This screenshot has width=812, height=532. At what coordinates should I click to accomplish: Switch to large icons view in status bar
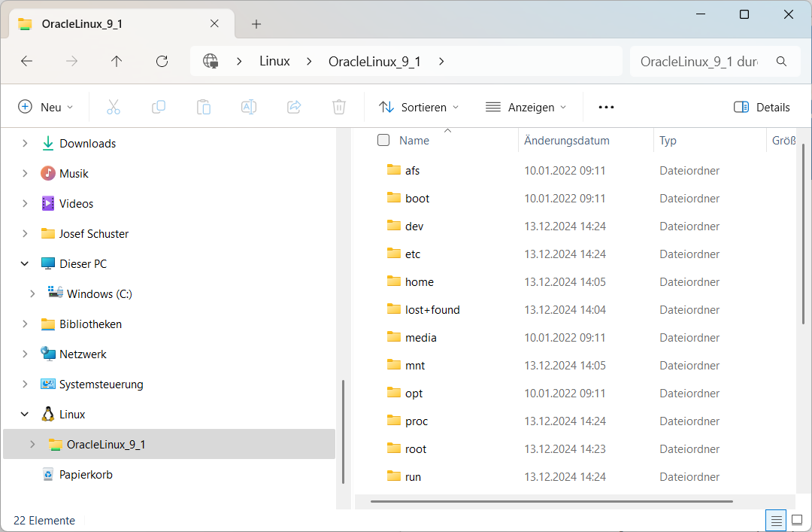pyautogui.click(x=797, y=520)
